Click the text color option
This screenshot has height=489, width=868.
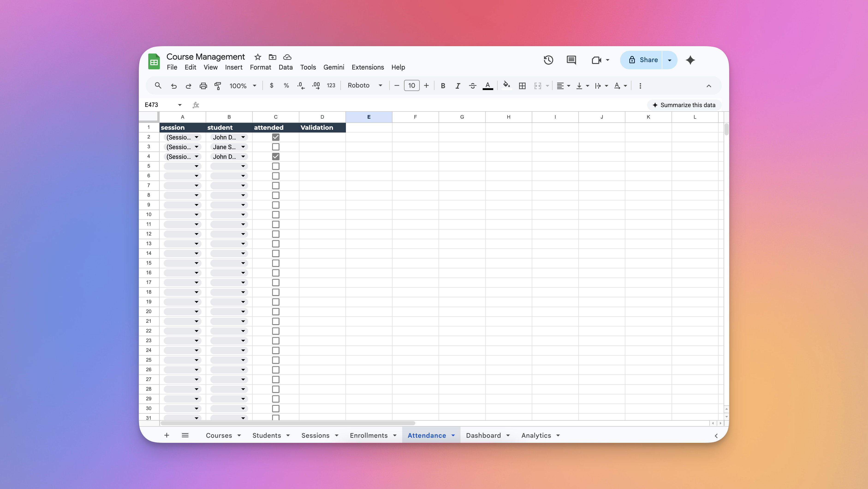tap(488, 86)
